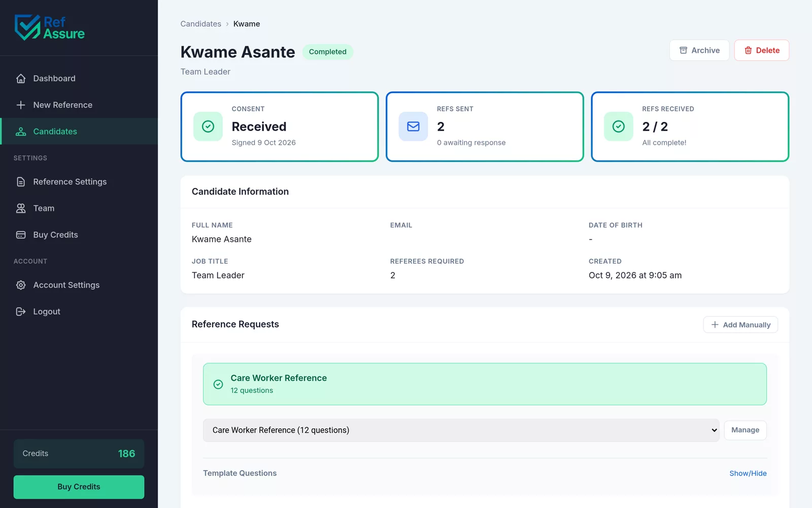Click the Buy Credits card icon in sidebar
Viewport: 812px width, 508px height.
21,235
